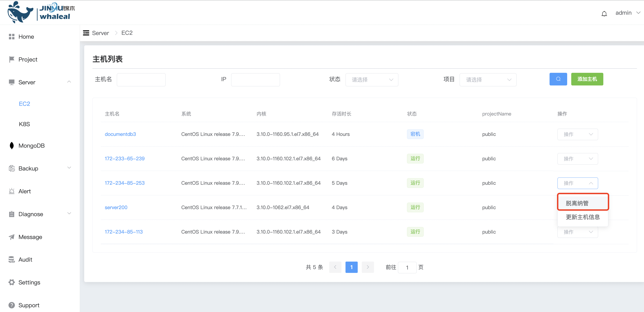Image resolution: width=644 pixels, height=312 pixels.
Task: Open Home in sidebar
Action: [26, 37]
